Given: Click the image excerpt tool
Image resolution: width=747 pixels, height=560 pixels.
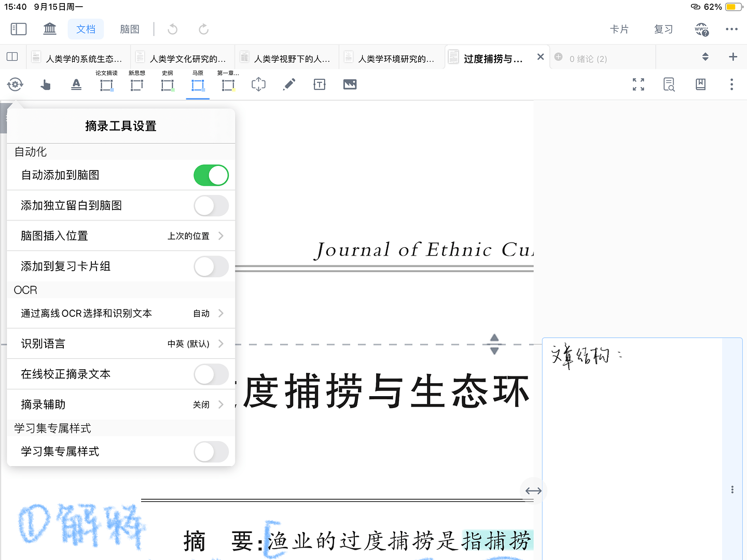Looking at the screenshot, I should (x=350, y=85).
